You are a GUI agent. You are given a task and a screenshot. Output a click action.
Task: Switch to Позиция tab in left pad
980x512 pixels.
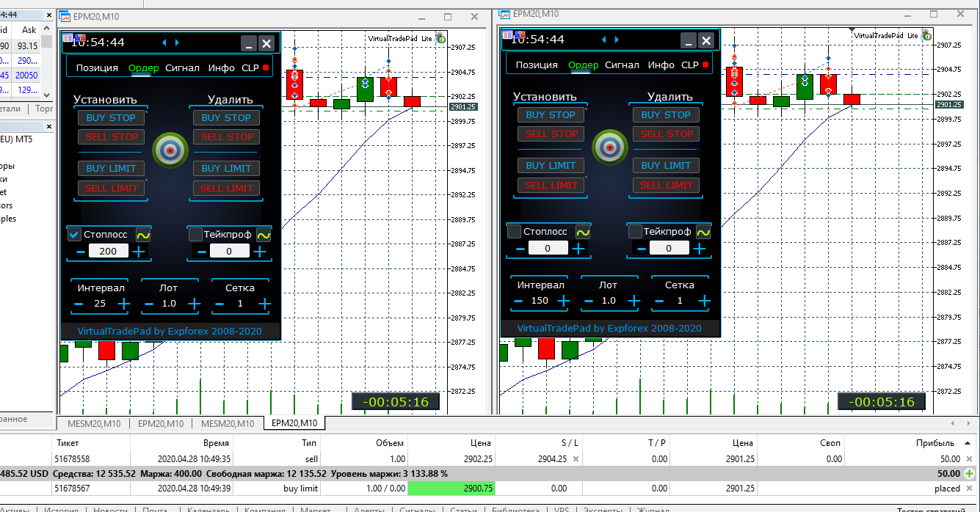[97, 67]
